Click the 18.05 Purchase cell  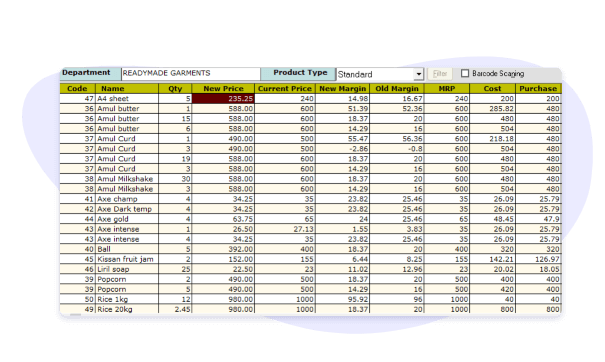click(x=538, y=269)
